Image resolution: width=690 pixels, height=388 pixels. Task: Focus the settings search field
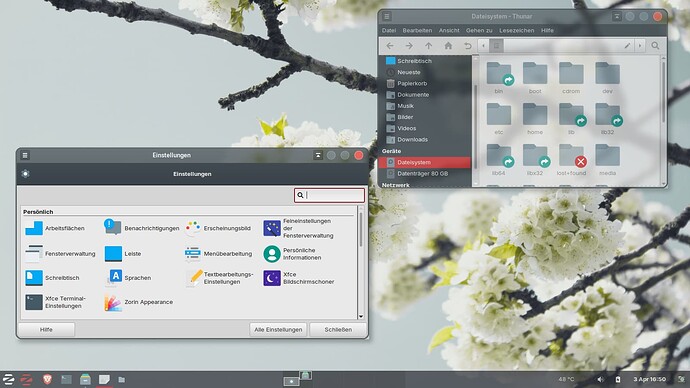[x=329, y=195]
